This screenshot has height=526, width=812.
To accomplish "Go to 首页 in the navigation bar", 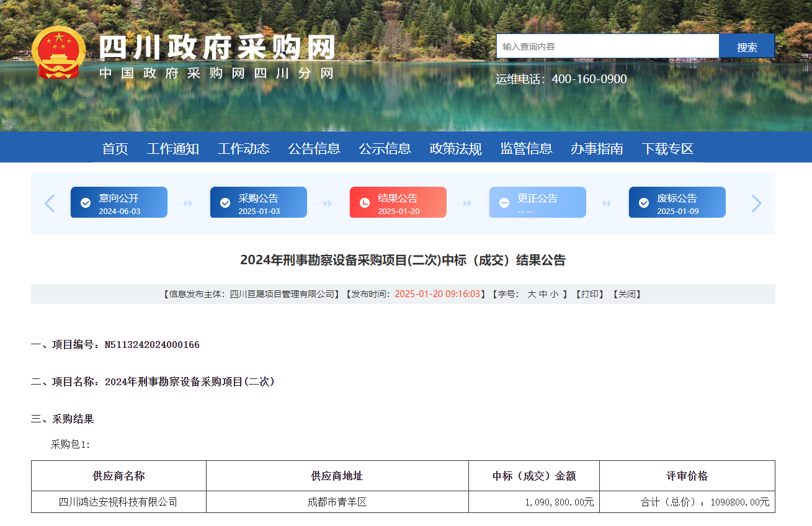I will pos(115,149).
